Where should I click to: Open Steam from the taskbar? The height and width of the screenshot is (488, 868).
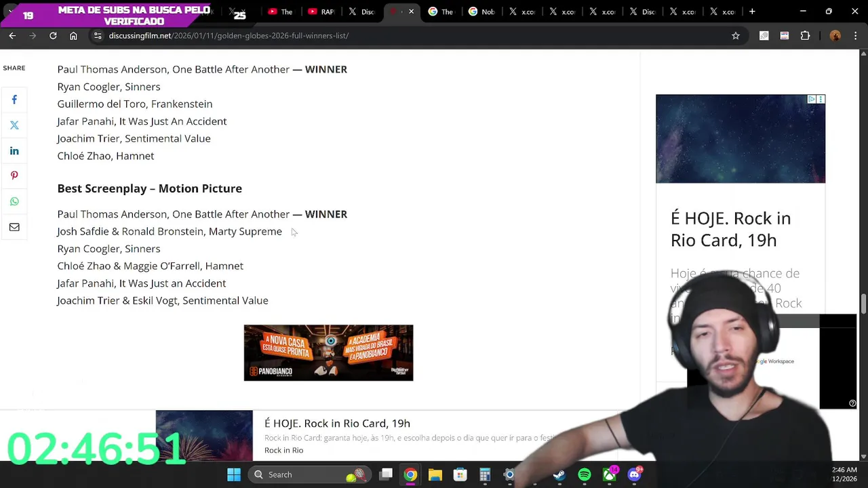[x=559, y=474]
